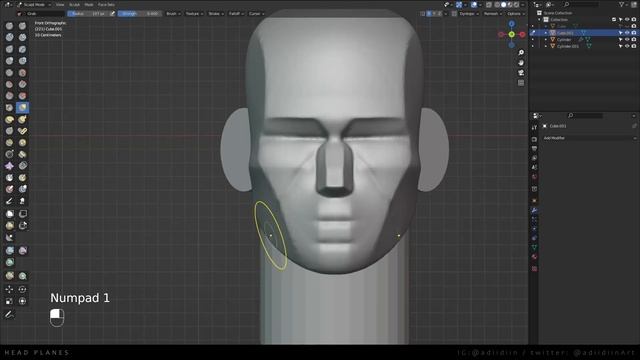Select Cylinder.001 in the outliner

tap(568, 46)
